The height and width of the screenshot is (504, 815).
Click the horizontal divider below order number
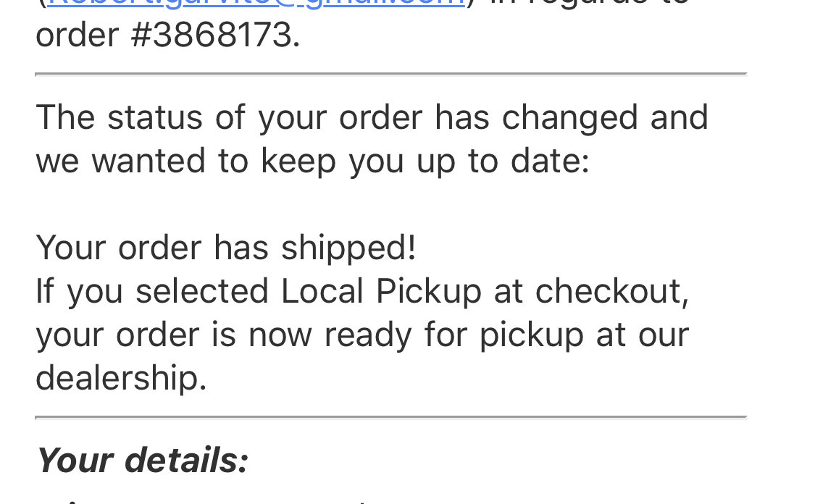coord(391,75)
